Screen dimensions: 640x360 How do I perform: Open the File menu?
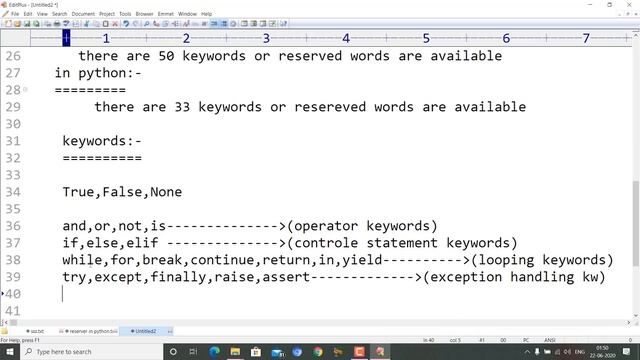pos(15,14)
